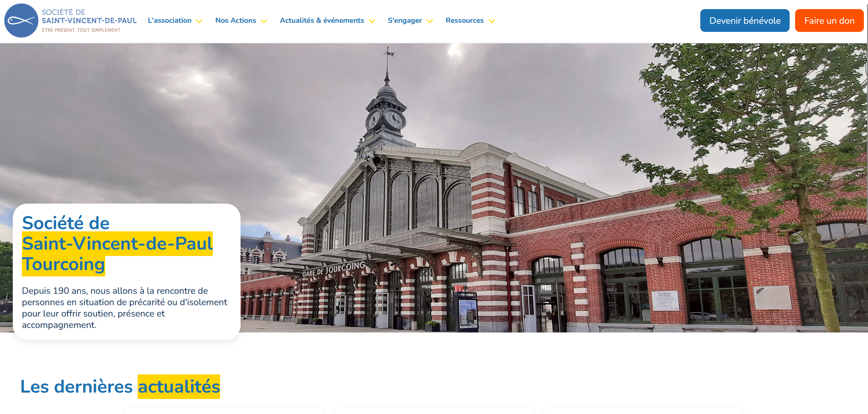Screen dimensions: 868x414
Task: Expand the Ressources dropdown chevron
Action: [492, 21]
